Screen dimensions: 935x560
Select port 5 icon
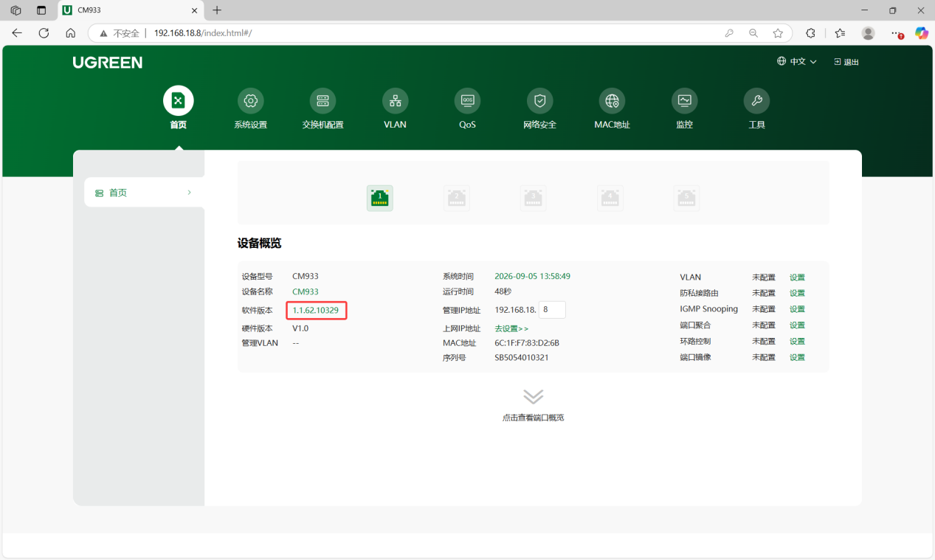point(687,198)
